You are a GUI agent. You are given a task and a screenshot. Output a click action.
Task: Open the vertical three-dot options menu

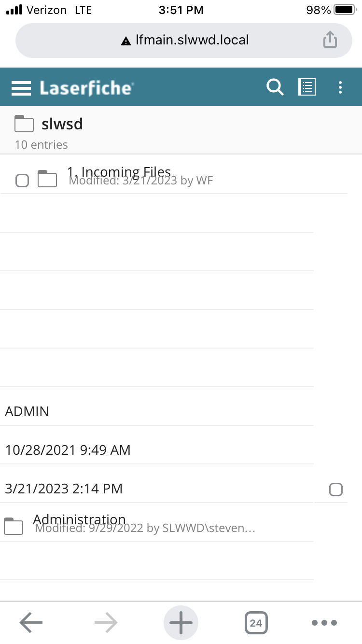click(x=340, y=87)
